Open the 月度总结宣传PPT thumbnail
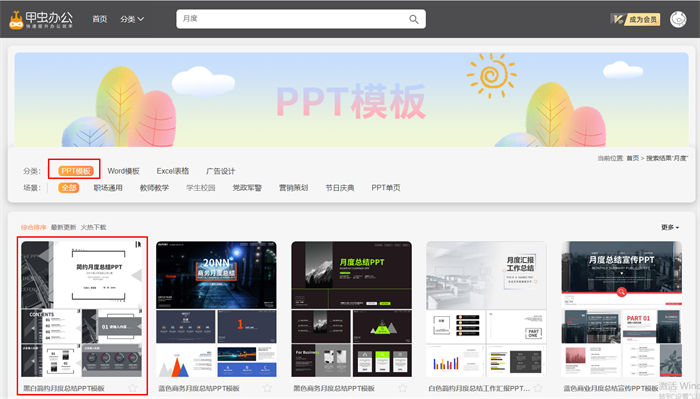The height and width of the screenshot is (399, 700). (x=622, y=309)
